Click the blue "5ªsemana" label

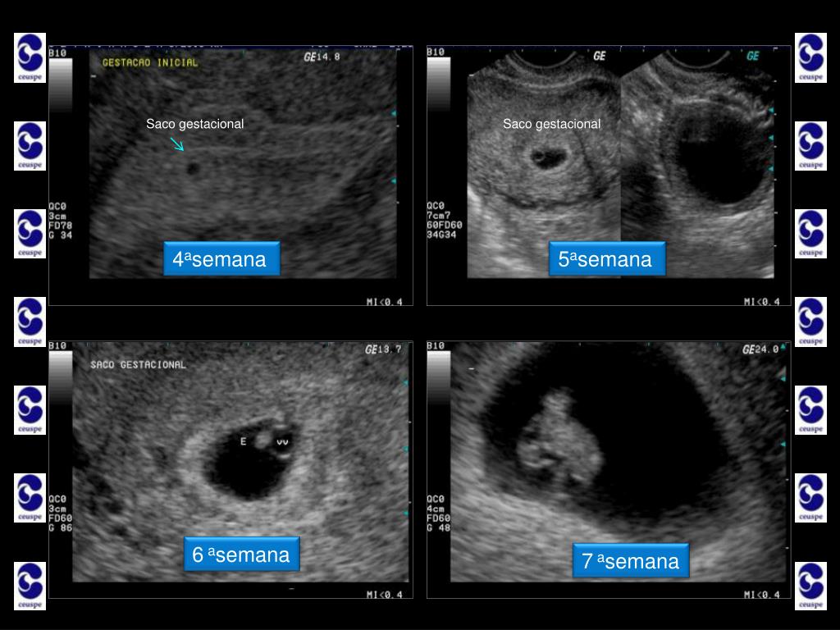coord(607,258)
